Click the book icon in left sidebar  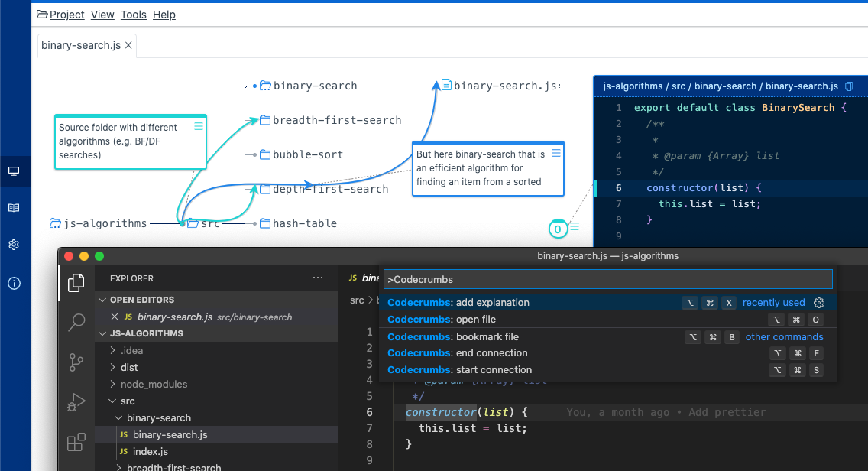[x=14, y=207]
